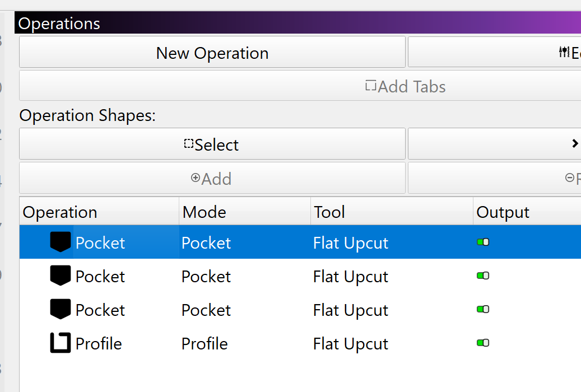This screenshot has width=581, height=392.
Task: Click the Output column header
Action: click(503, 212)
